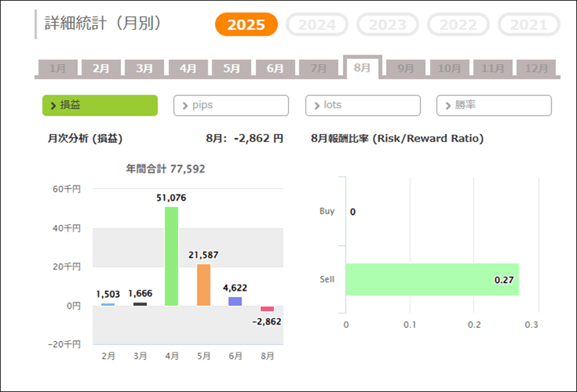This screenshot has height=392, width=577.
Task: Click the green April bar 51,076
Action: coord(171,256)
